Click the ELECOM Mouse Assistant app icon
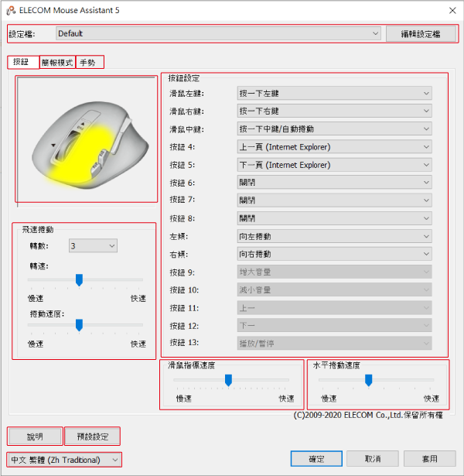Image resolution: width=464 pixels, height=476 pixels. pyautogui.click(x=11, y=10)
